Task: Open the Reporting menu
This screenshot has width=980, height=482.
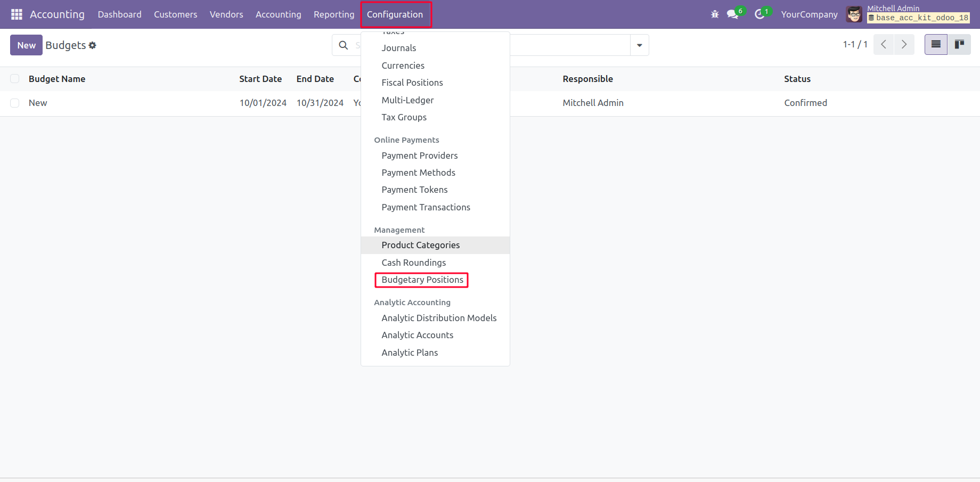Action: tap(334, 14)
